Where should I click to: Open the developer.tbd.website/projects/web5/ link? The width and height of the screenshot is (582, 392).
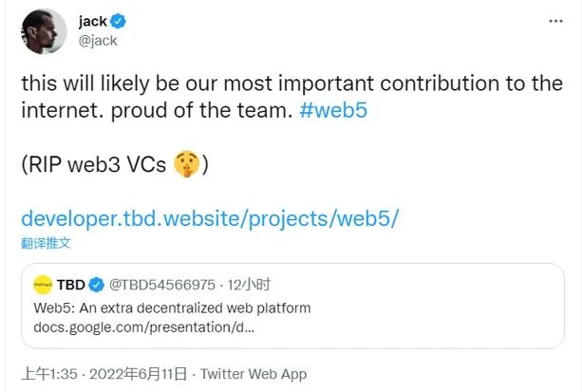(210, 218)
